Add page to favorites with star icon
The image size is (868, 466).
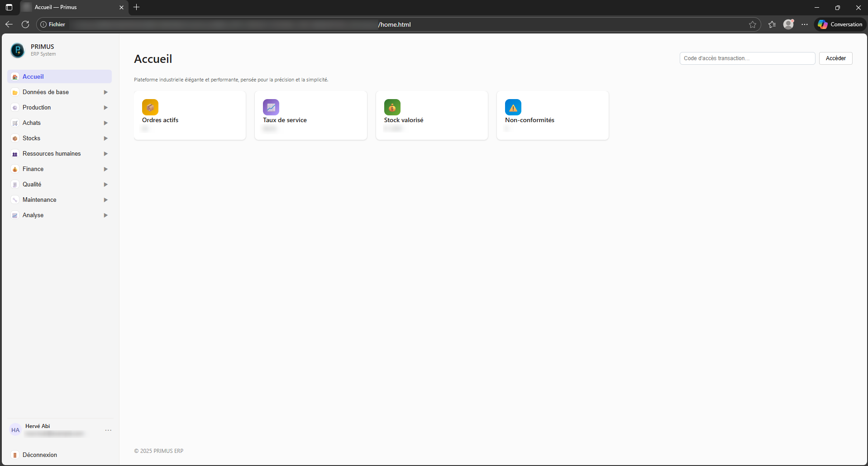(753, 24)
